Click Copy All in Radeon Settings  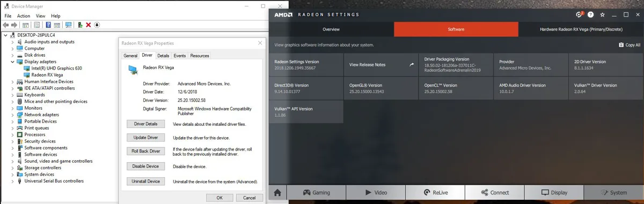coord(630,45)
